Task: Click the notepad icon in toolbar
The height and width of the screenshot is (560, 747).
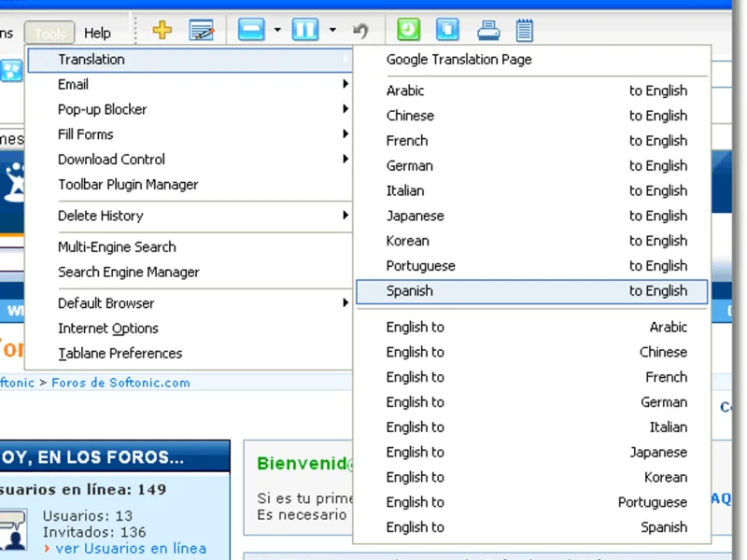Action: tap(524, 31)
